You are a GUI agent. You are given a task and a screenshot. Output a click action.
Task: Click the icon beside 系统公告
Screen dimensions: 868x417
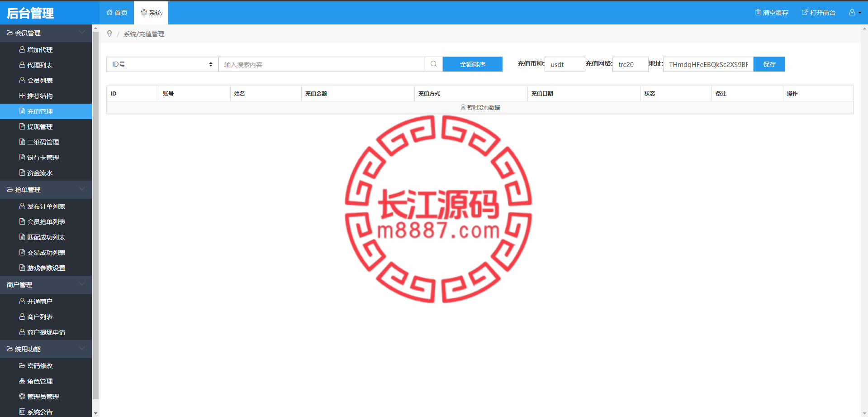(x=22, y=412)
